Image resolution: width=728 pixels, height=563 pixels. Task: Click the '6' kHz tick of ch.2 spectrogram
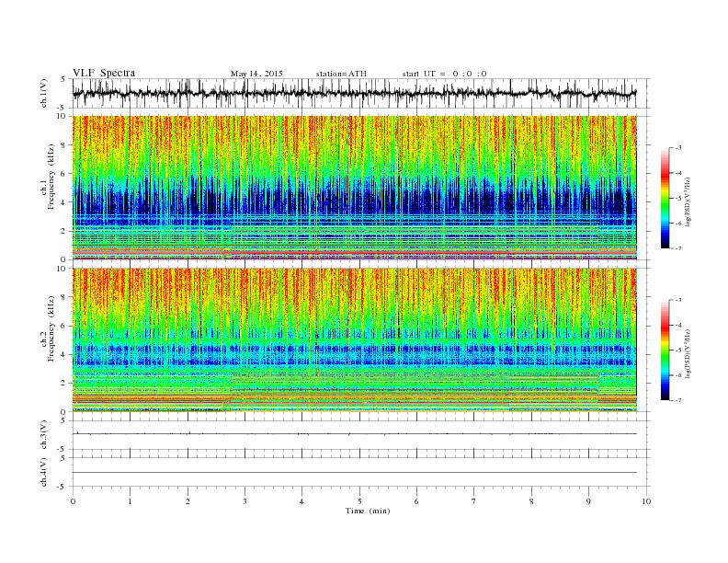pyautogui.click(x=64, y=326)
